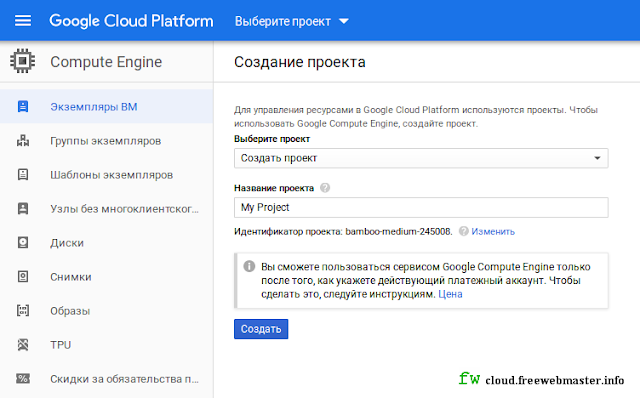
Task: Click the header project dropdown arrow
Action: point(344,21)
